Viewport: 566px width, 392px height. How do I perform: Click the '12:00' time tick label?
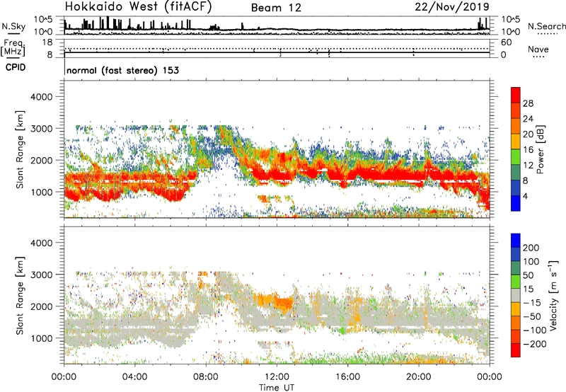[277, 377]
